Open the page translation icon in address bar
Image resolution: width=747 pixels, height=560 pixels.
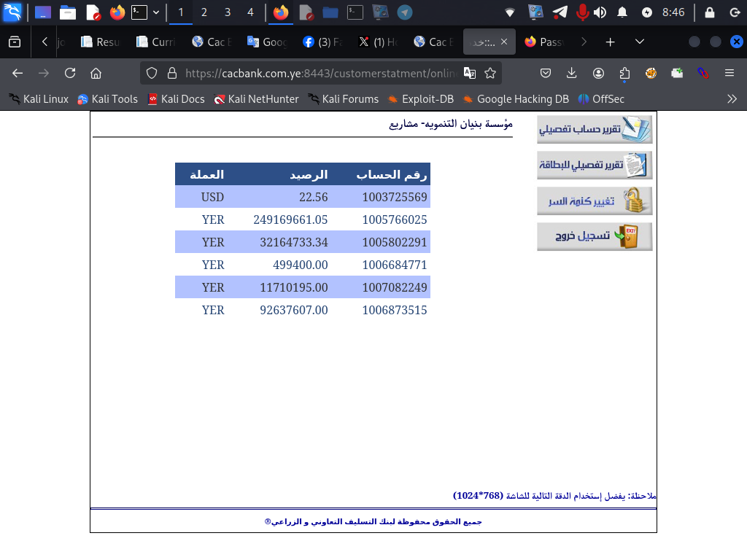click(471, 73)
